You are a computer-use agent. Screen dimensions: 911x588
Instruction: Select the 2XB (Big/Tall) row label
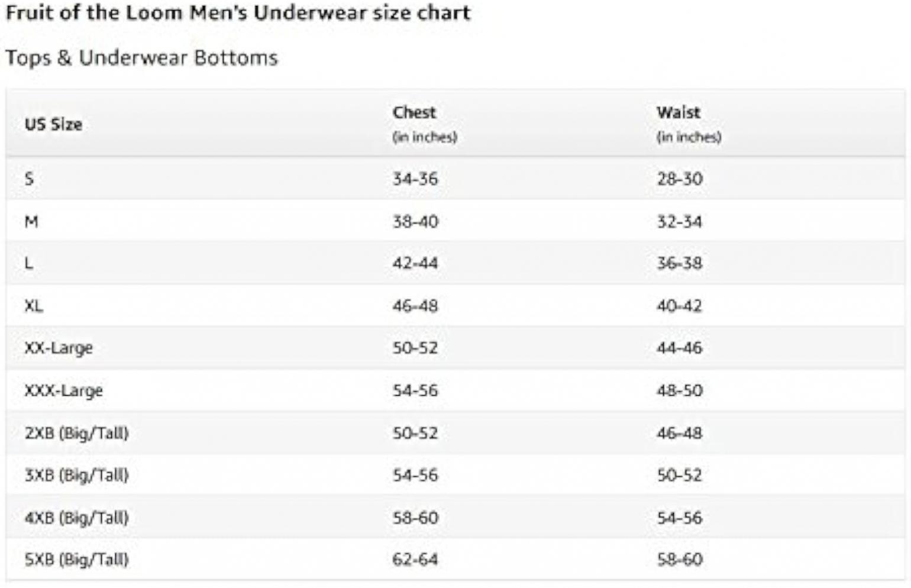(77, 433)
